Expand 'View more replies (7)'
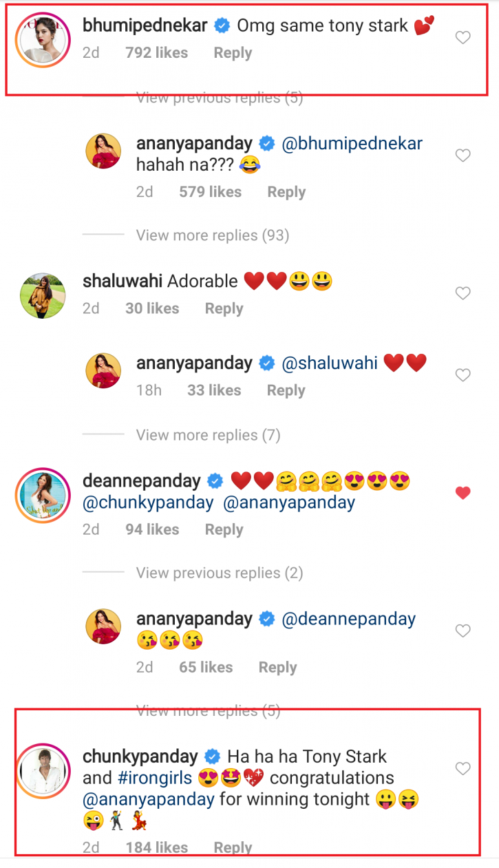Viewport: 499px width, 868px height. pyautogui.click(x=206, y=435)
